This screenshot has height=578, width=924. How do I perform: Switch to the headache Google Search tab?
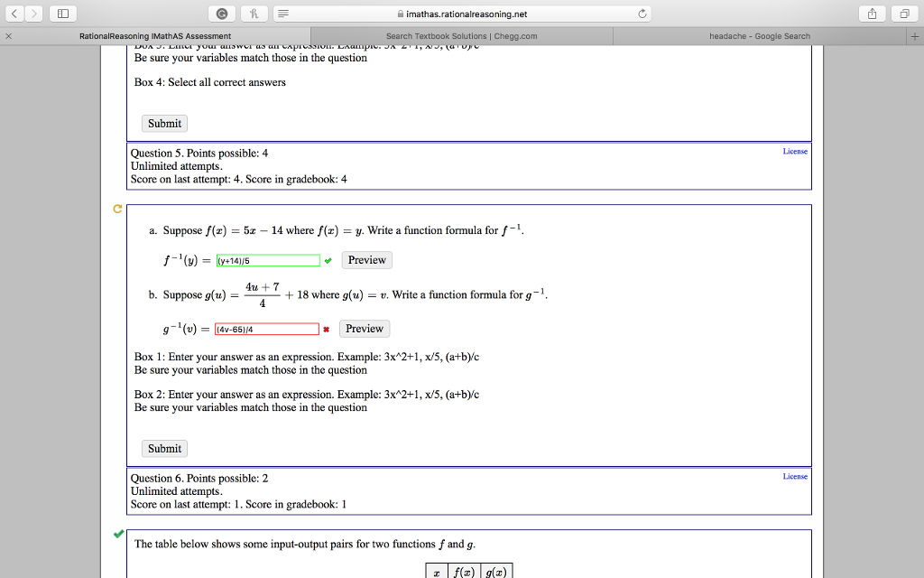pos(762,36)
